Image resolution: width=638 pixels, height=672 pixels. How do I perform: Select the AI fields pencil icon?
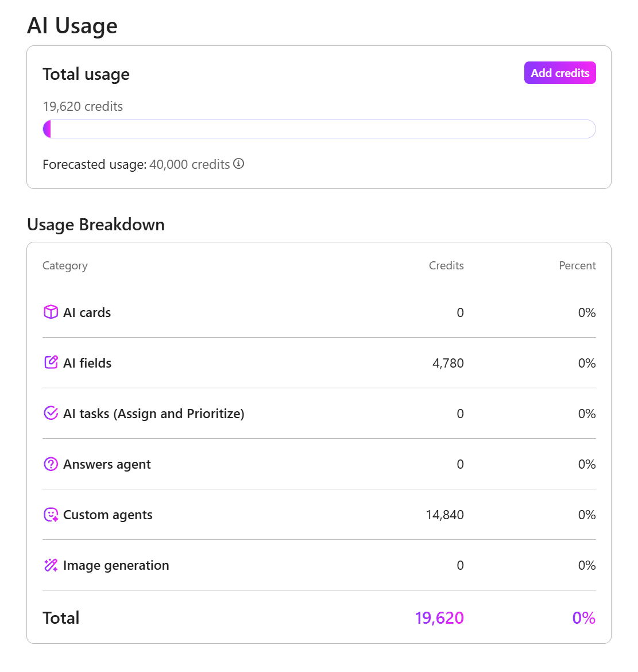(51, 362)
